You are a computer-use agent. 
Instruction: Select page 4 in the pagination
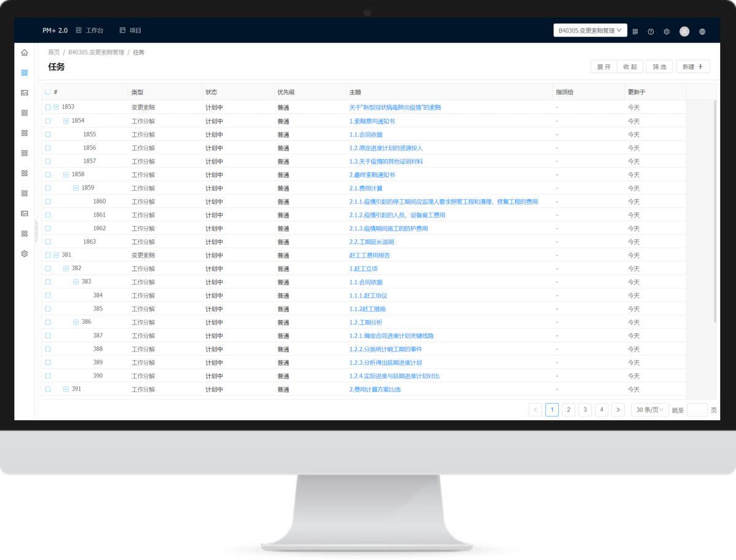(602, 410)
